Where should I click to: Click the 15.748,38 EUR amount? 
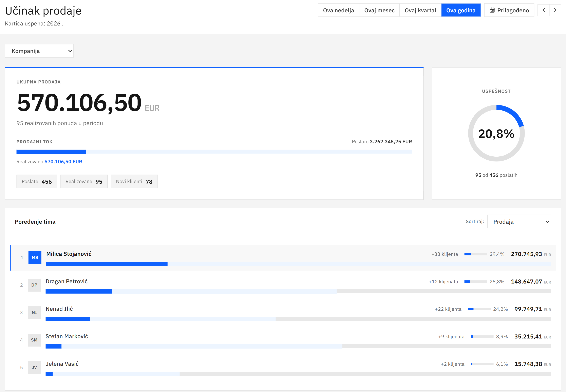pos(533,364)
